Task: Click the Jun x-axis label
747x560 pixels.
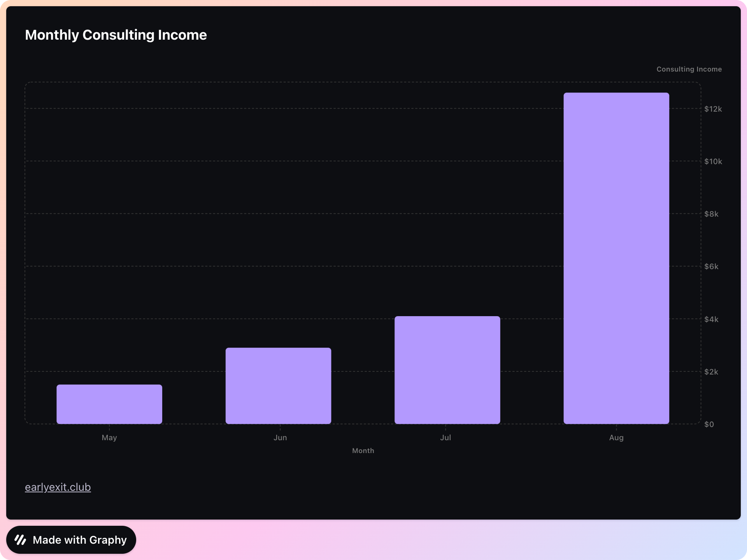Action: (x=280, y=437)
